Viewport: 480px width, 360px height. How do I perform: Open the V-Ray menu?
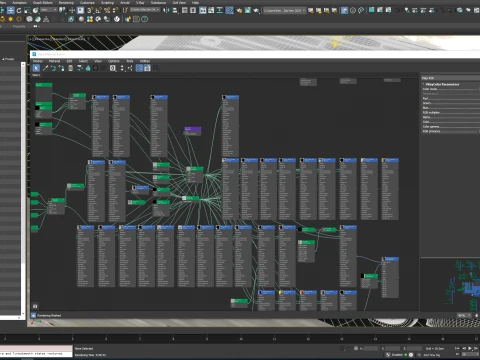[140, 3]
